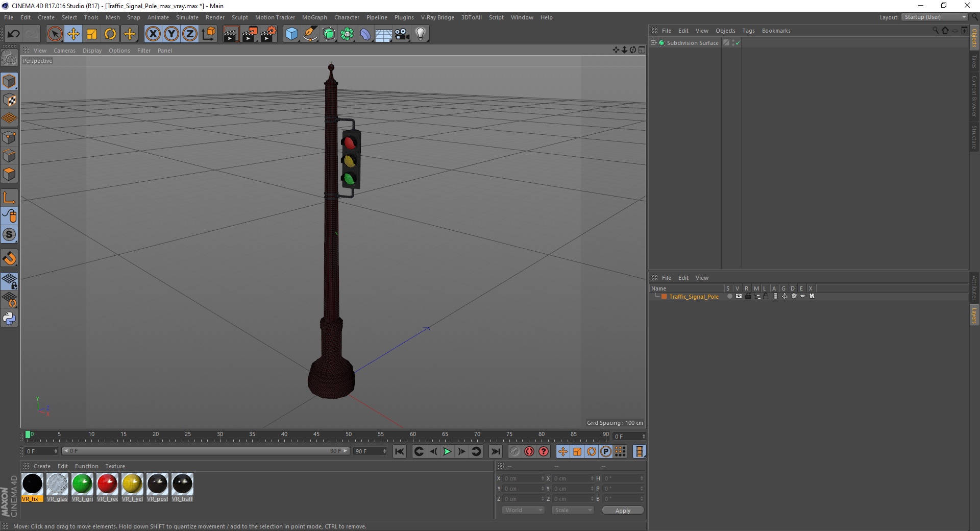Toggle Z axis lock
Image resolution: width=980 pixels, height=531 pixels.
pos(190,34)
